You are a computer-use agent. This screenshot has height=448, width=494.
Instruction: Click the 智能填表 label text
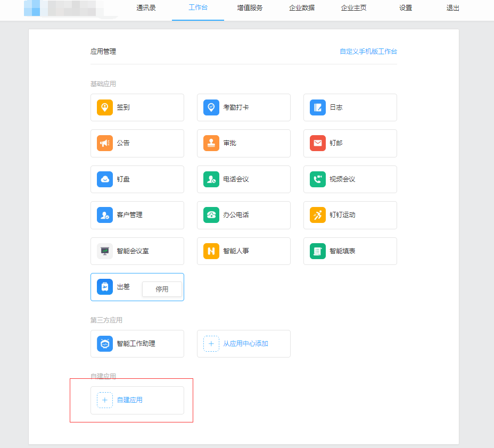tap(342, 251)
